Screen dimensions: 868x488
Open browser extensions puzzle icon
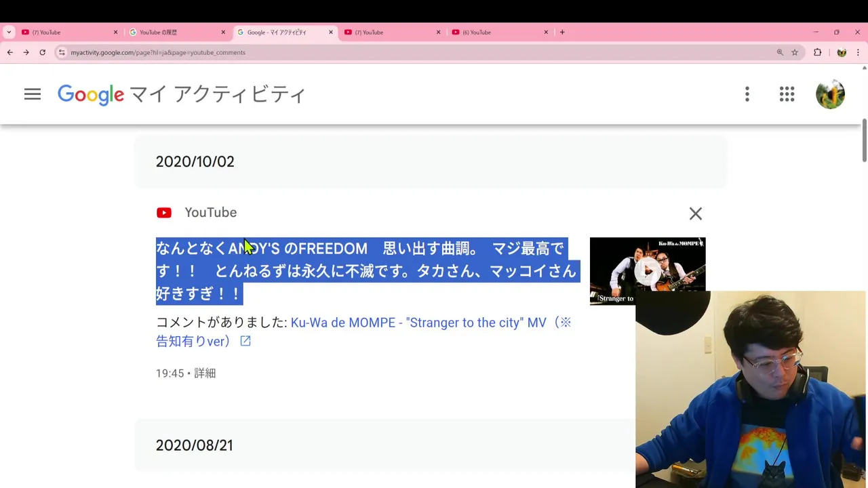818,52
